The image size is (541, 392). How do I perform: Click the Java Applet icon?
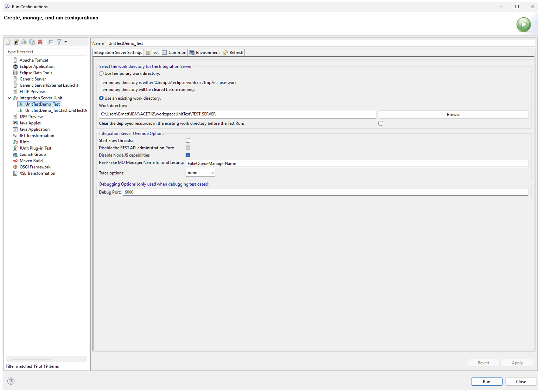click(x=15, y=123)
